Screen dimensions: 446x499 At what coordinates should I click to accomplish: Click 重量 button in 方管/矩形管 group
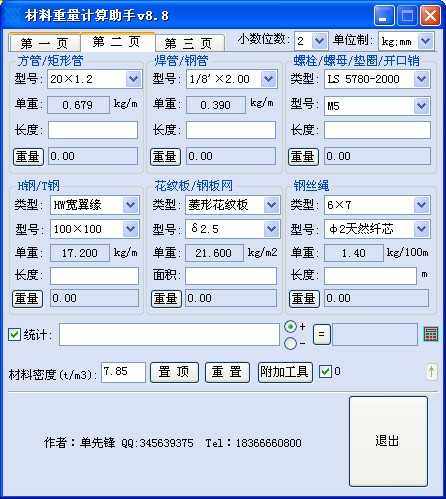click(x=28, y=157)
